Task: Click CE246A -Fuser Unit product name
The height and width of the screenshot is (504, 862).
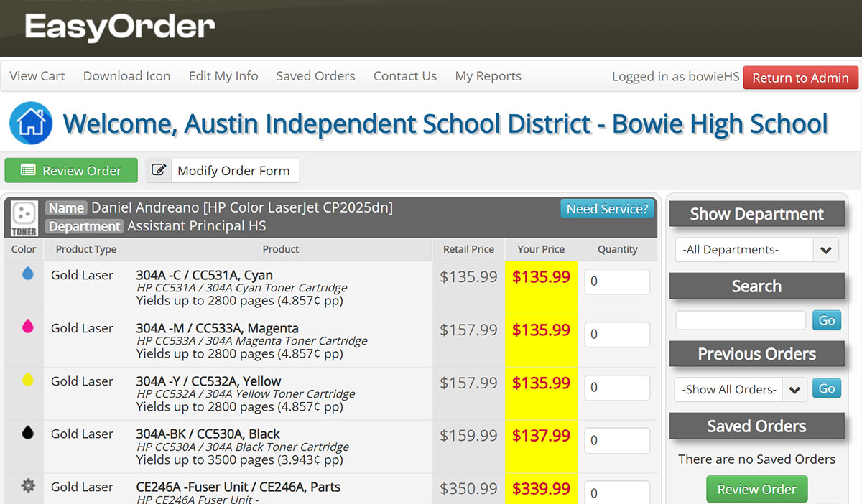Action: point(238,487)
